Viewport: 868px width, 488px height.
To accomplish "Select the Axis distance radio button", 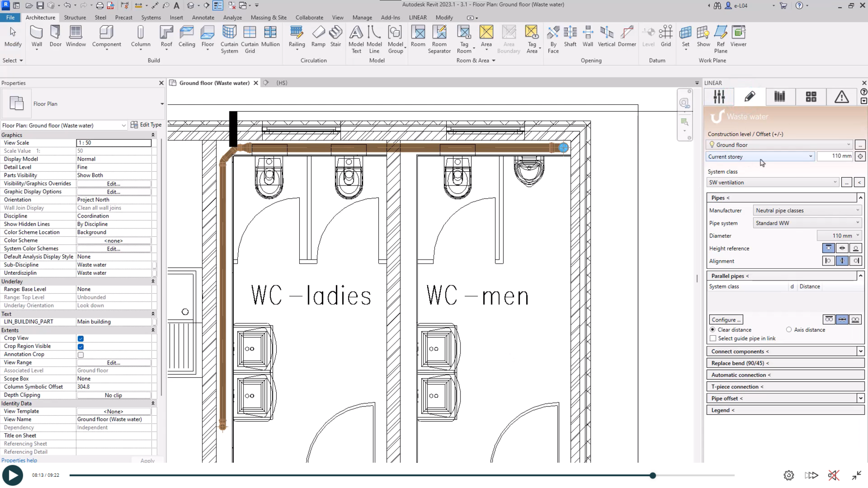I will 789,330.
